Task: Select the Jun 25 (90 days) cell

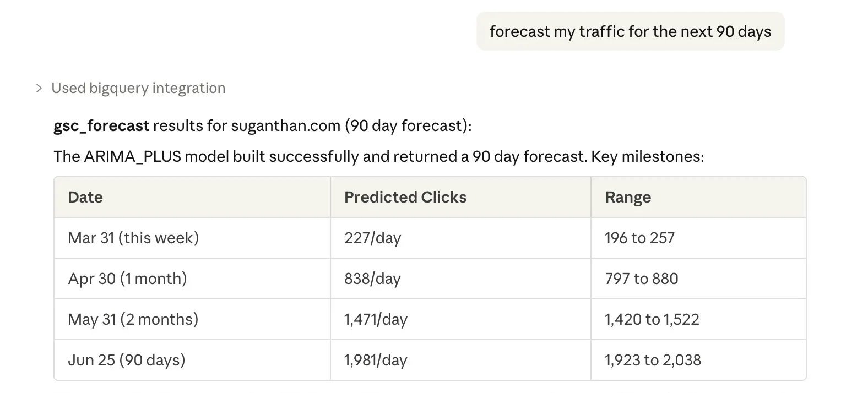Action: (127, 360)
